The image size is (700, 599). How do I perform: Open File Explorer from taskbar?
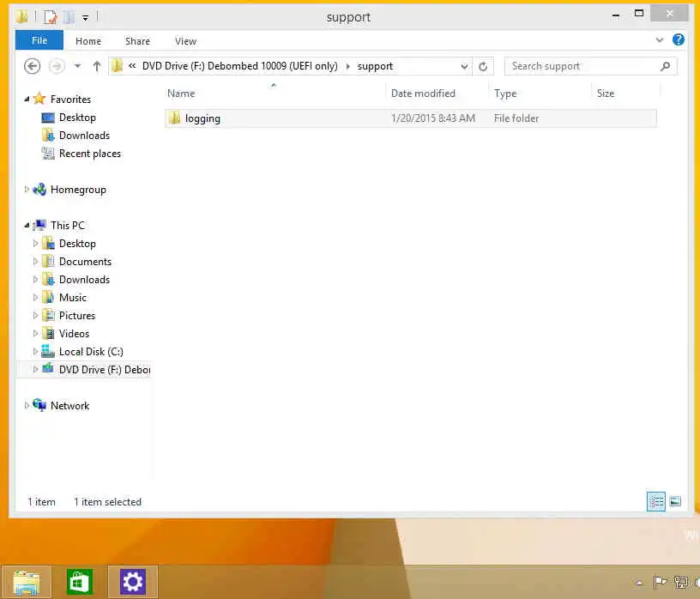click(x=27, y=583)
